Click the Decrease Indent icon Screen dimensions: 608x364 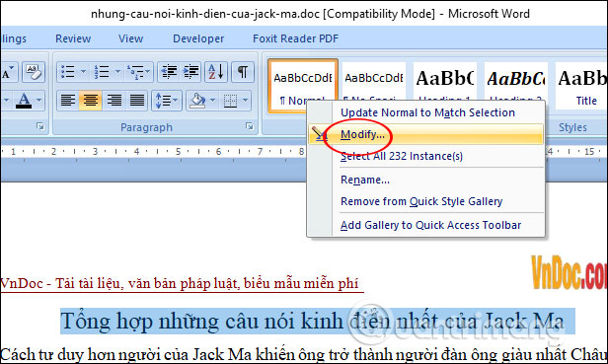[169, 72]
